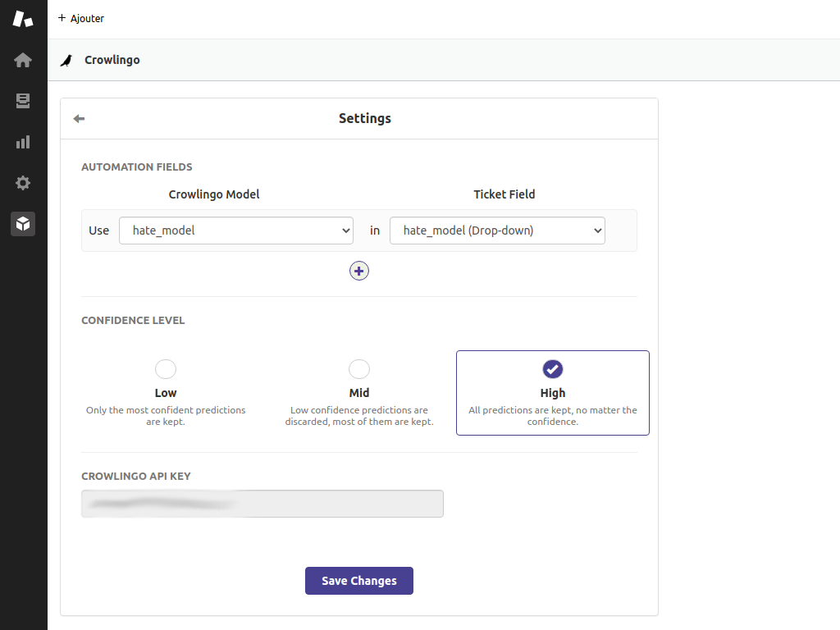Click the Crowlingo app title

click(x=112, y=60)
